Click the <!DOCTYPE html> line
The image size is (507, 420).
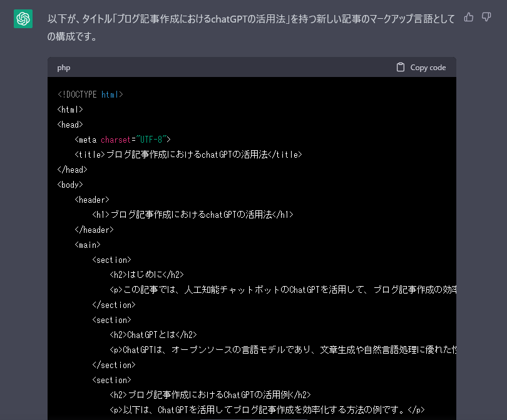click(90, 95)
